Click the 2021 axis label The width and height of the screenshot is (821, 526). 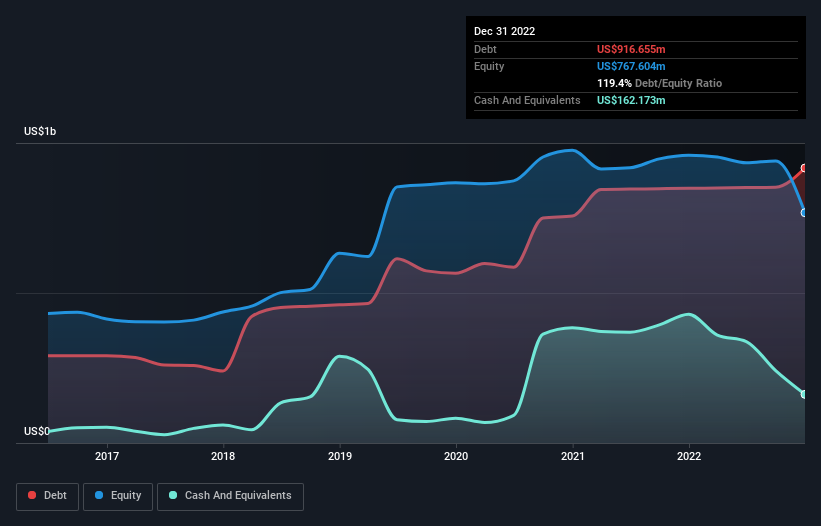click(573, 456)
